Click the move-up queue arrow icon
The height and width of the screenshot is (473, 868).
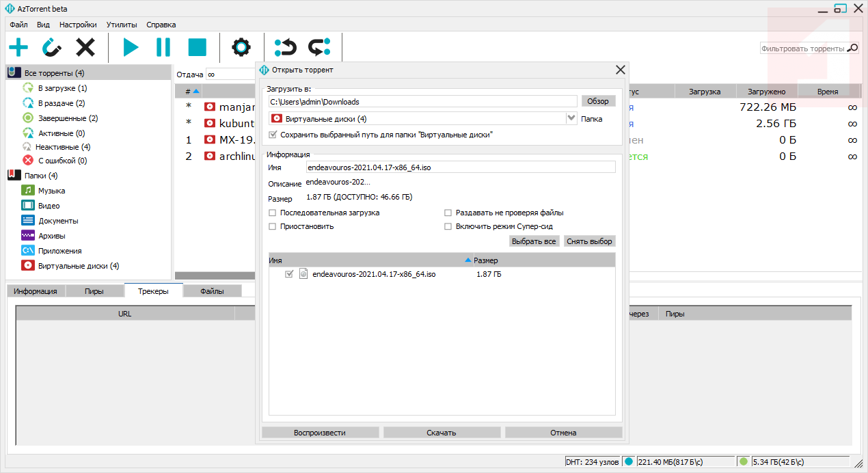pos(286,47)
